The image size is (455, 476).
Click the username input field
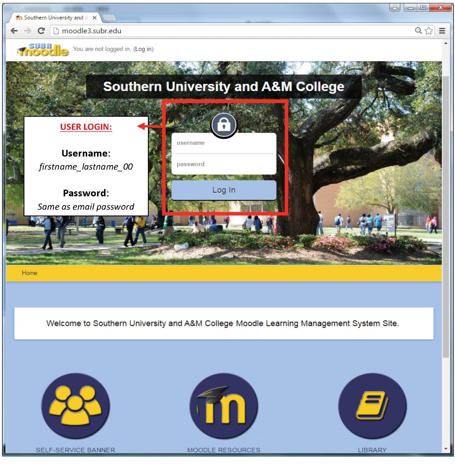[224, 143]
